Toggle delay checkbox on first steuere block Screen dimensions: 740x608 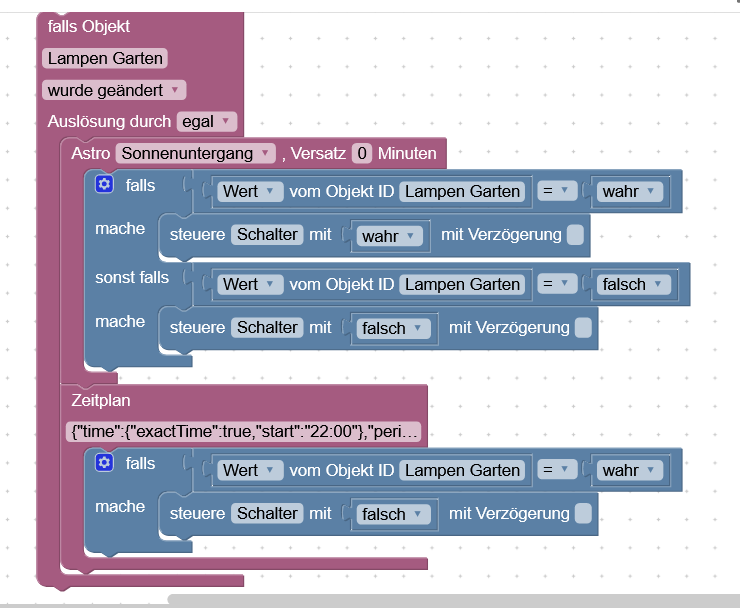point(575,235)
